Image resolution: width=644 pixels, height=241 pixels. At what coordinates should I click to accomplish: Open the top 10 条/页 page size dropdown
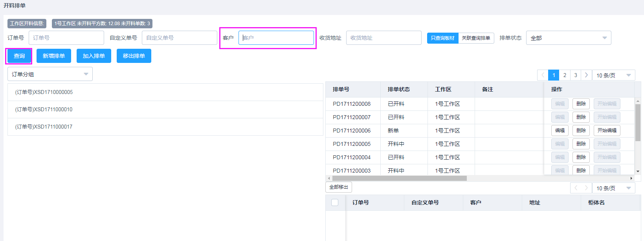click(613, 75)
